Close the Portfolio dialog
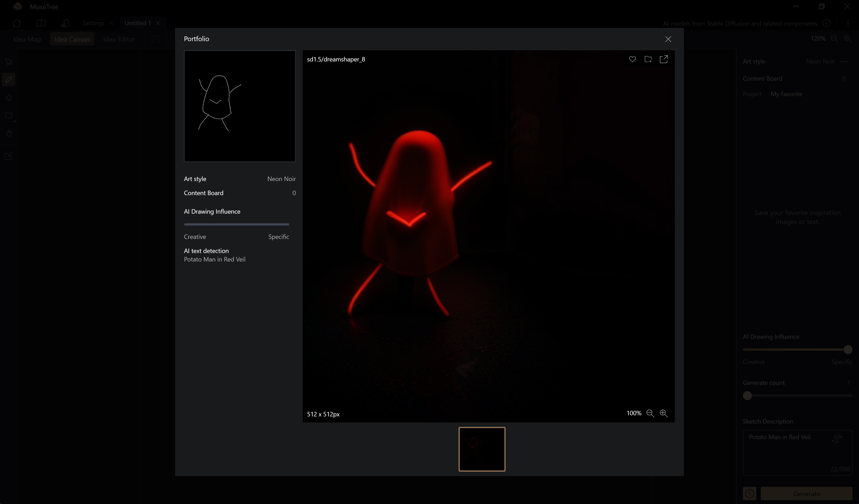This screenshot has width=859, height=504. click(668, 39)
